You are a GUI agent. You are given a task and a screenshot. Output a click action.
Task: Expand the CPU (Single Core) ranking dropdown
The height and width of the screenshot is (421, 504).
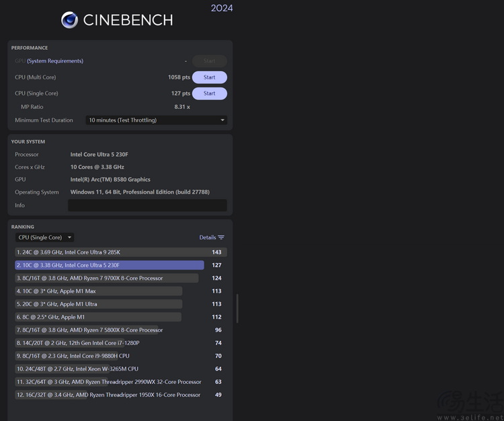coord(44,237)
